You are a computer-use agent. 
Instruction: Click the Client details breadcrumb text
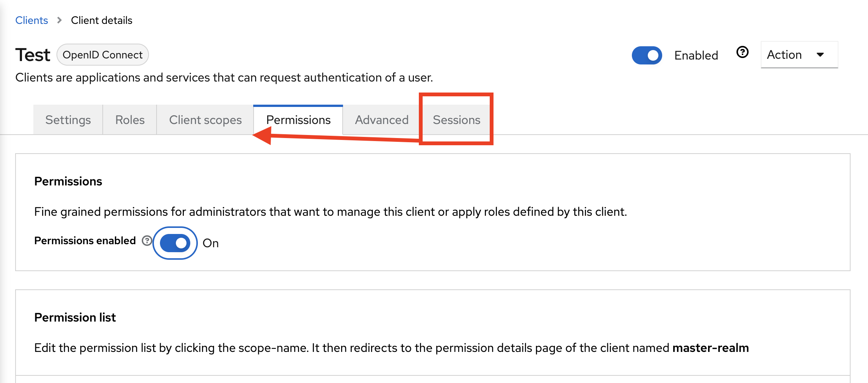[101, 20]
